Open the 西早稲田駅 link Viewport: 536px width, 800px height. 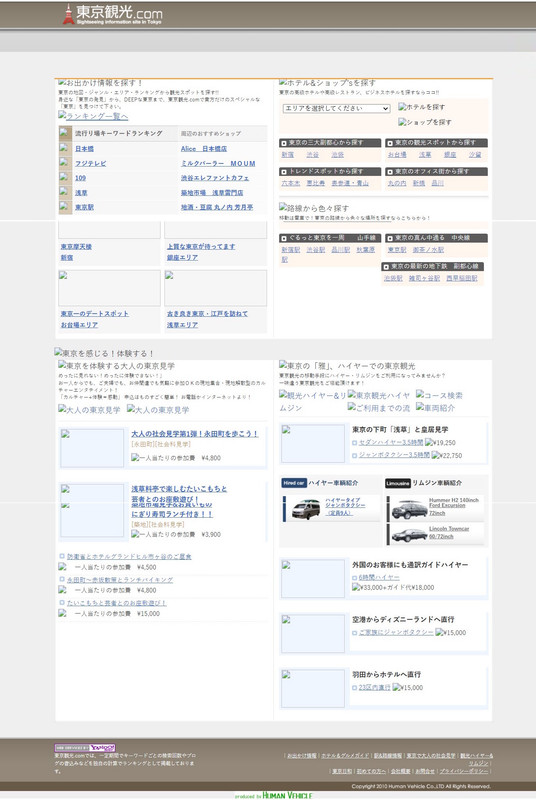pos(462,278)
